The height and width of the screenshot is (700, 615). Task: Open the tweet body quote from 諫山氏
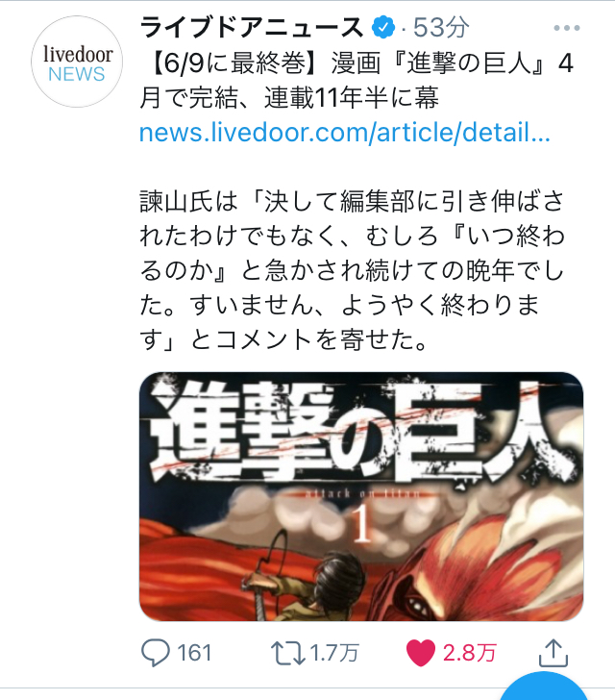click(352, 270)
